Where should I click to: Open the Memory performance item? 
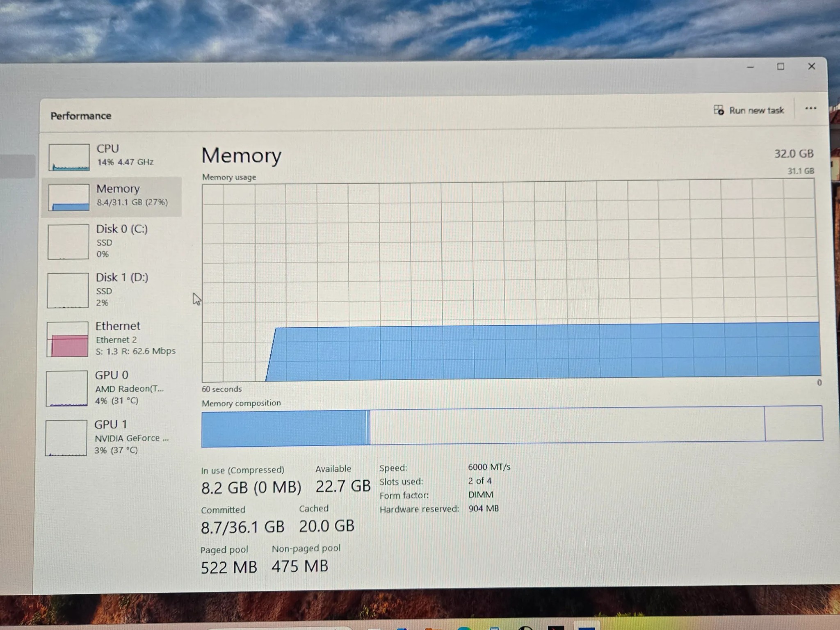point(112,197)
